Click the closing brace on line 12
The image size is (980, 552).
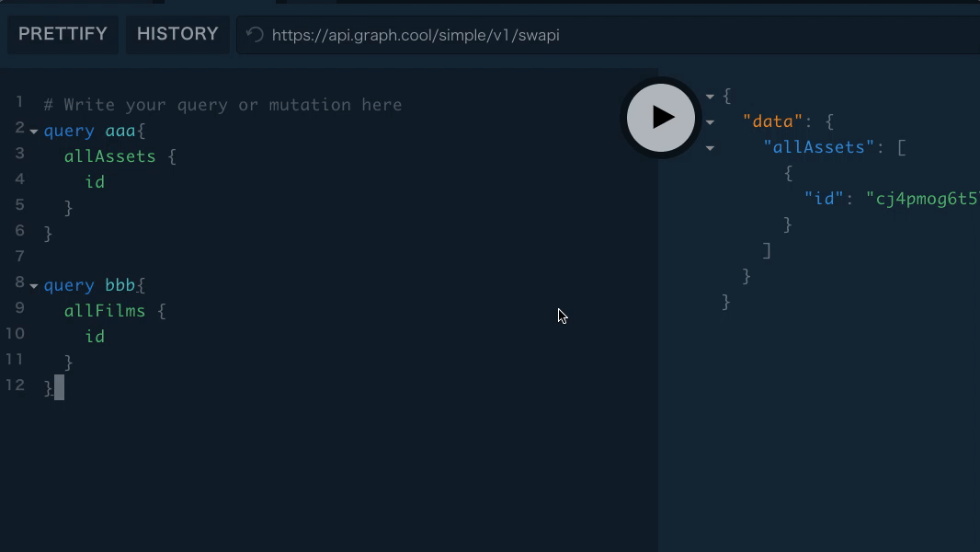(x=47, y=386)
